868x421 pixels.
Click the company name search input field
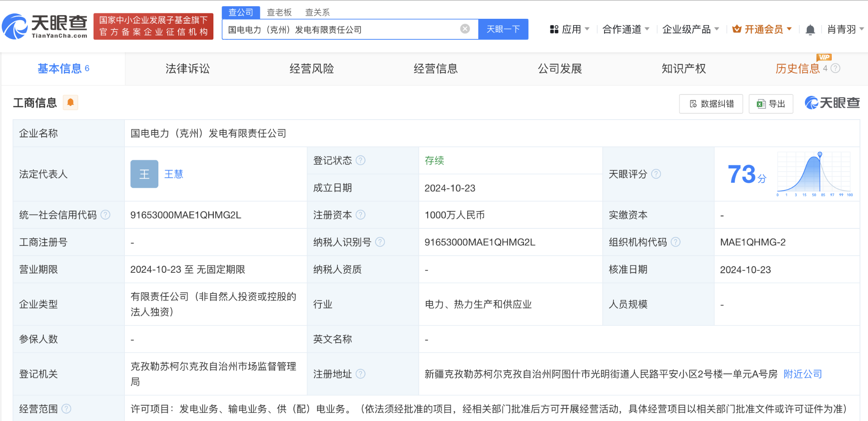click(340, 30)
